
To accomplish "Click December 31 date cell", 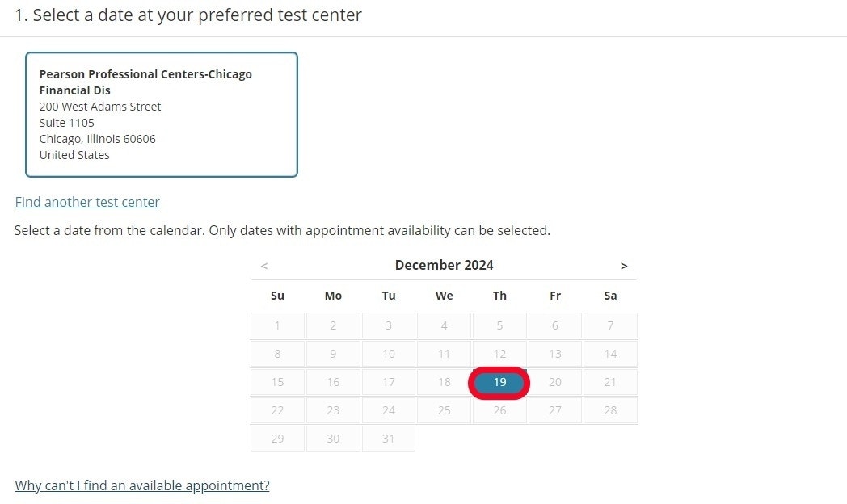I will click(x=389, y=439).
